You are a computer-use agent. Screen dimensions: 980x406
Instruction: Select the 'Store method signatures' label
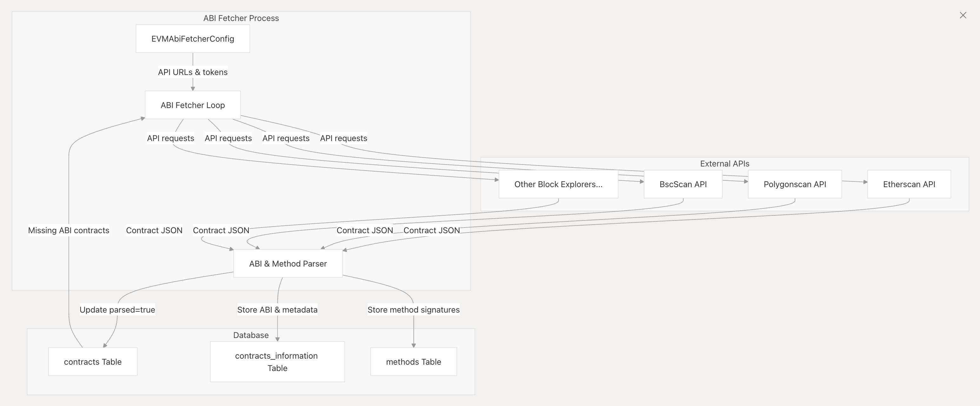(414, 310)
